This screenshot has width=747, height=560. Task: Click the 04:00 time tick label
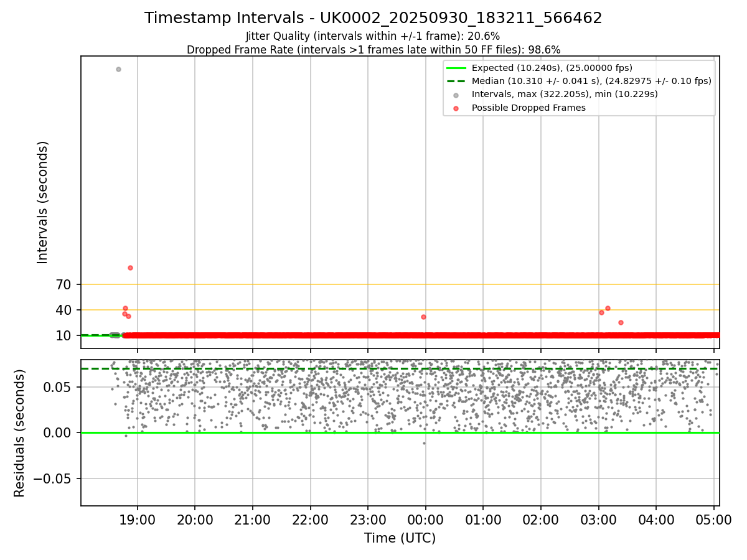[655, 519]
